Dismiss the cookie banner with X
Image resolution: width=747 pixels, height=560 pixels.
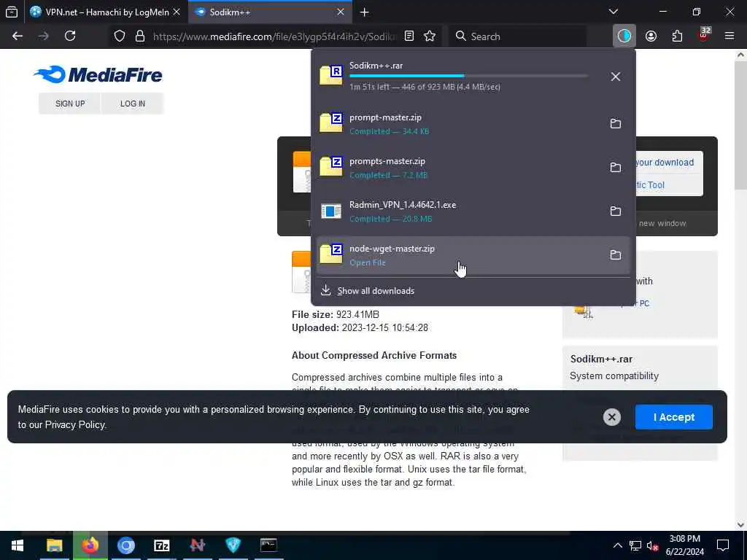click(612, 417)
